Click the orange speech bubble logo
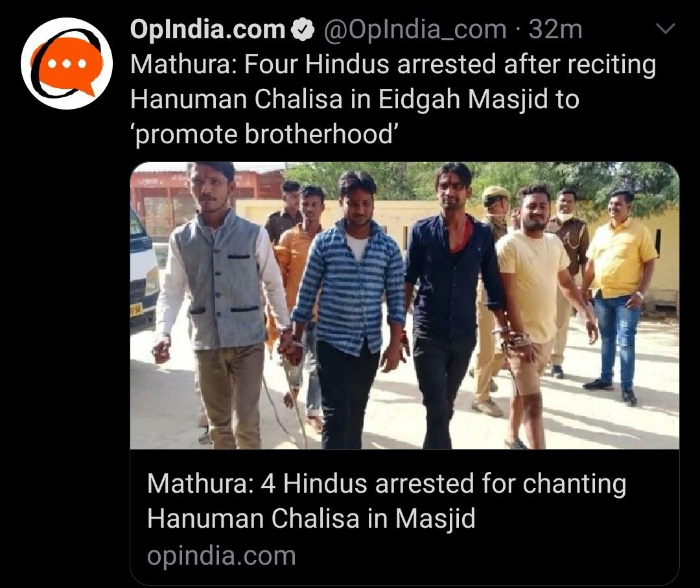700x588 pixels. pos(68,65)
